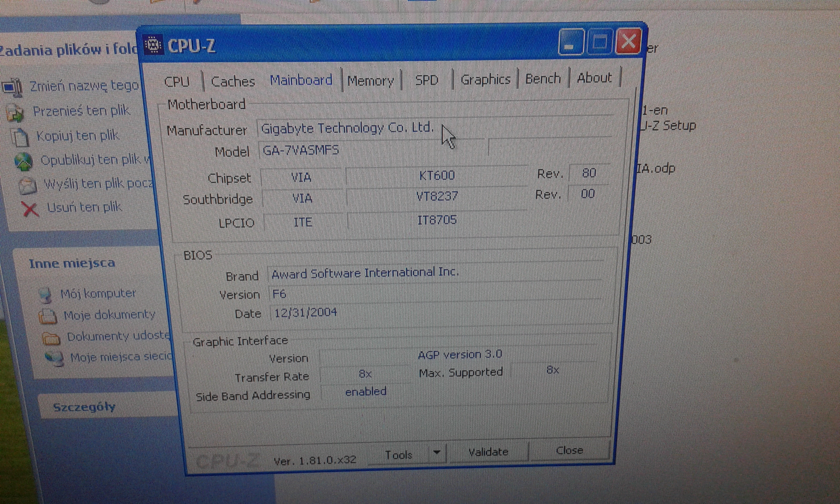Click the Manufacturer field Gigabyte Technology Co. Ltd.
The image size is (840, 504).
point(436,128)
